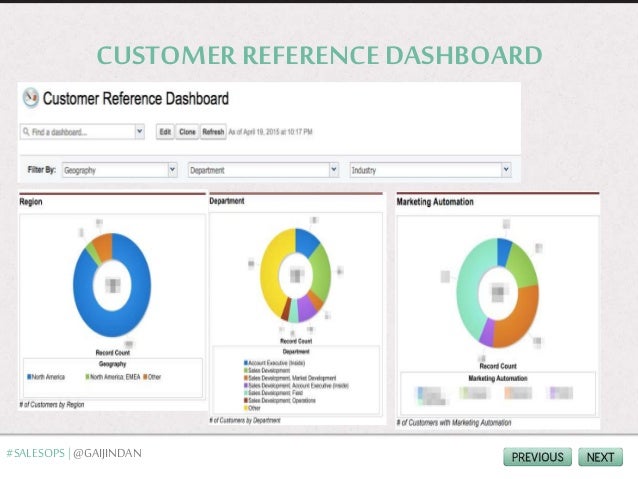Click the #SALESOPS hashtag
This screenshot has height=479, width=638.
[x=35, y=453]
